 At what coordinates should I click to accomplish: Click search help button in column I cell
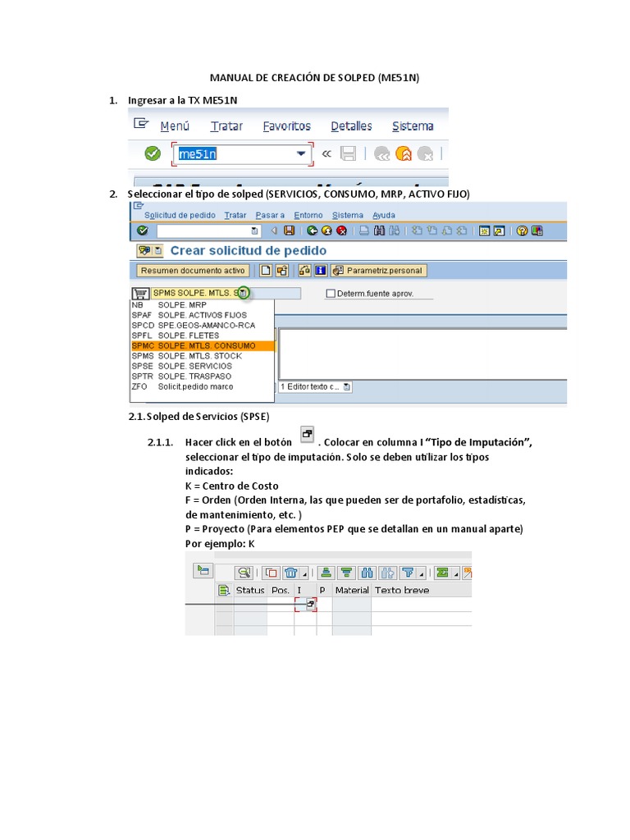(311, 605)
